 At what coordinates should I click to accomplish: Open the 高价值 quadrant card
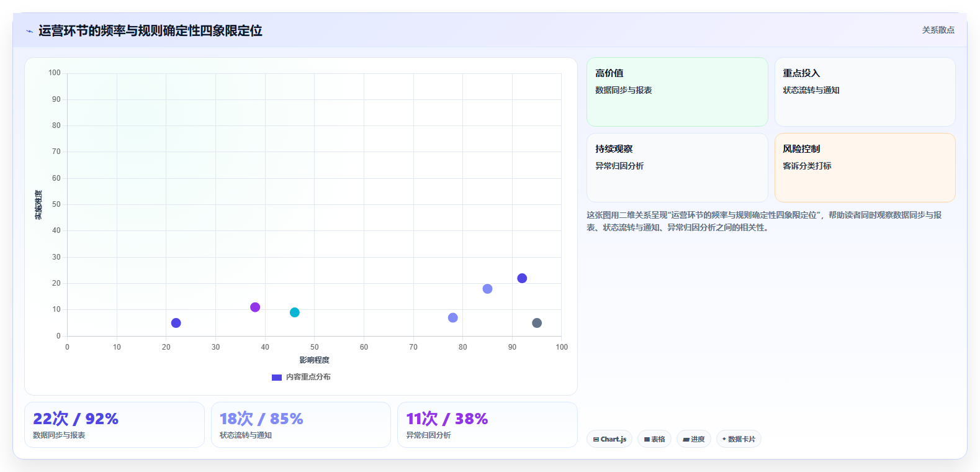[677, 92]
